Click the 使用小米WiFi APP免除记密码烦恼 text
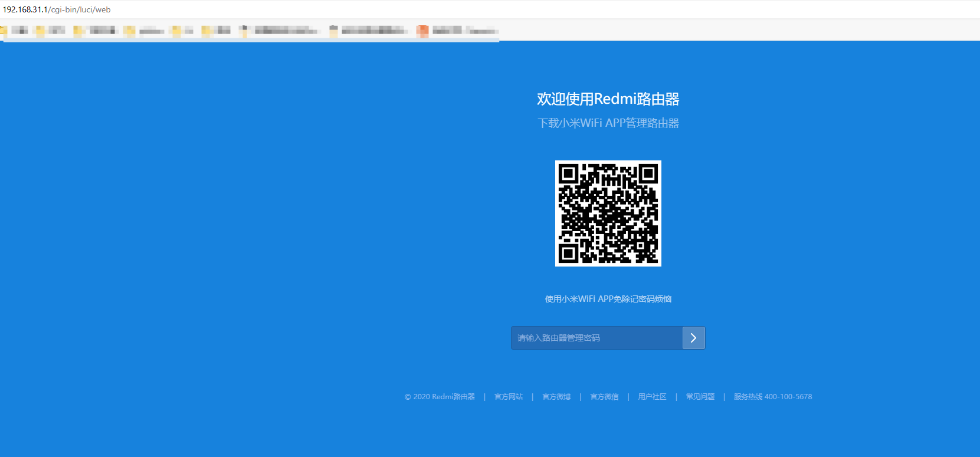Viewport: 980px width, 457px height. 608,299
